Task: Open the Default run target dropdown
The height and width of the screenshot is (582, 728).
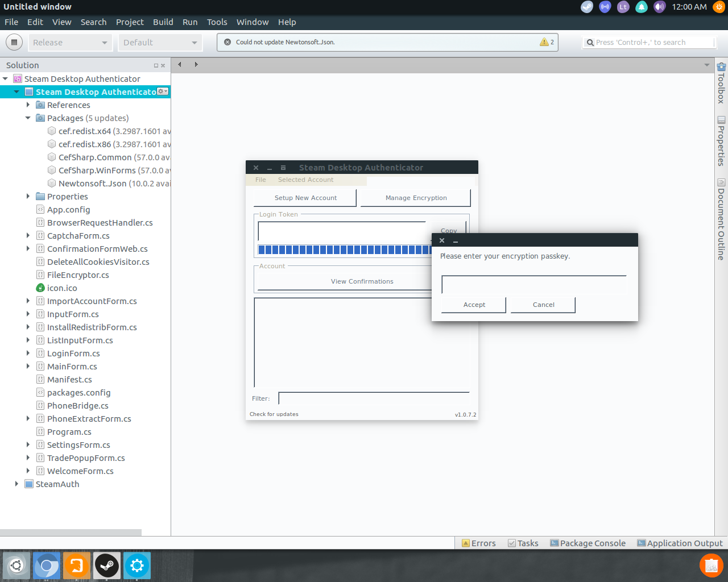Action: tap(160, 42)
